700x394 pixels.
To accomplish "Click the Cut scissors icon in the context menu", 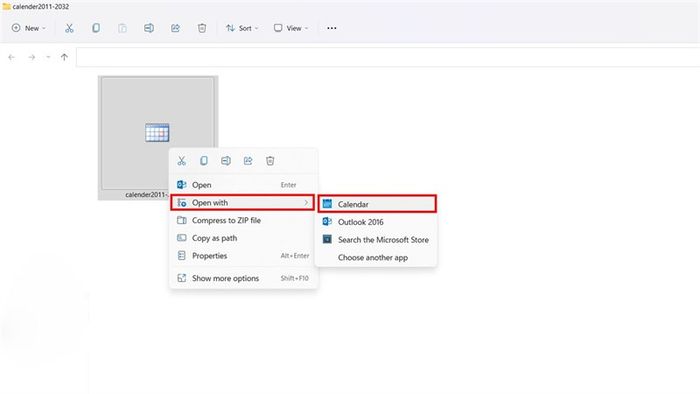I will [x=182, y=161].
